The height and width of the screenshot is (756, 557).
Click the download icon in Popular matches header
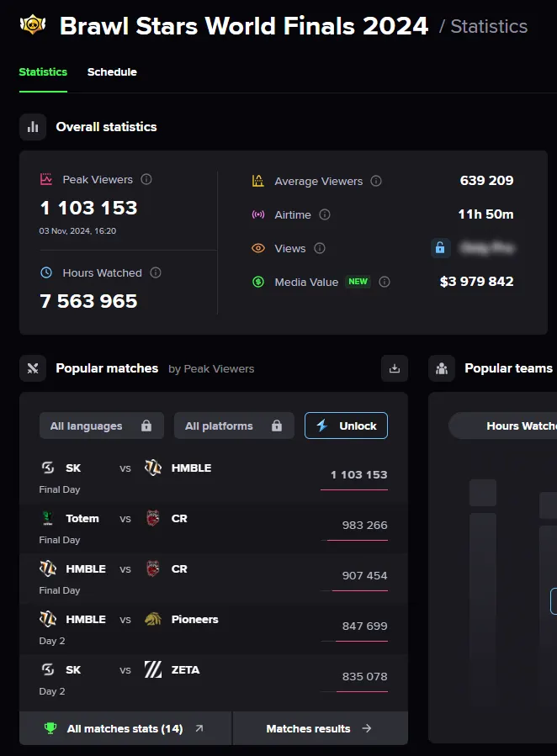[394, 368]
